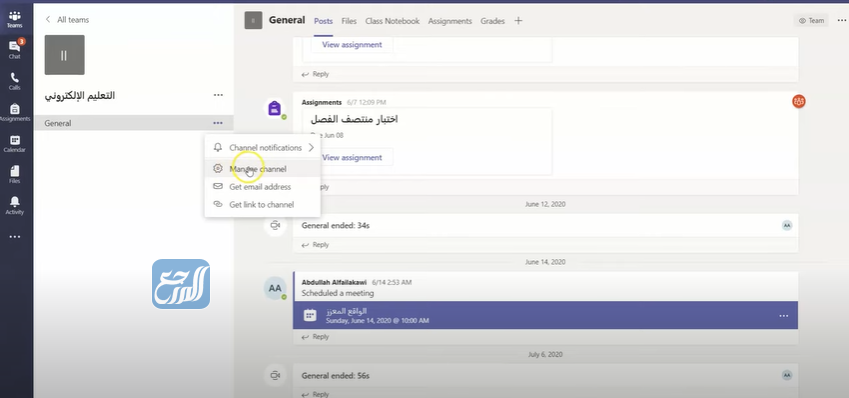Open the Calls section
Screen dimensions: 849x398
(15, 81)
